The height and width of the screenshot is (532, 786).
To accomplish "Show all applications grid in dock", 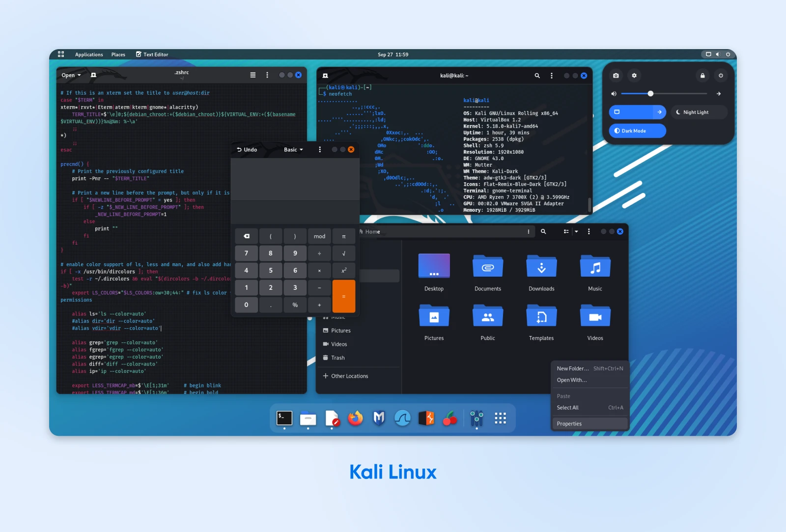I will point(500,418).
